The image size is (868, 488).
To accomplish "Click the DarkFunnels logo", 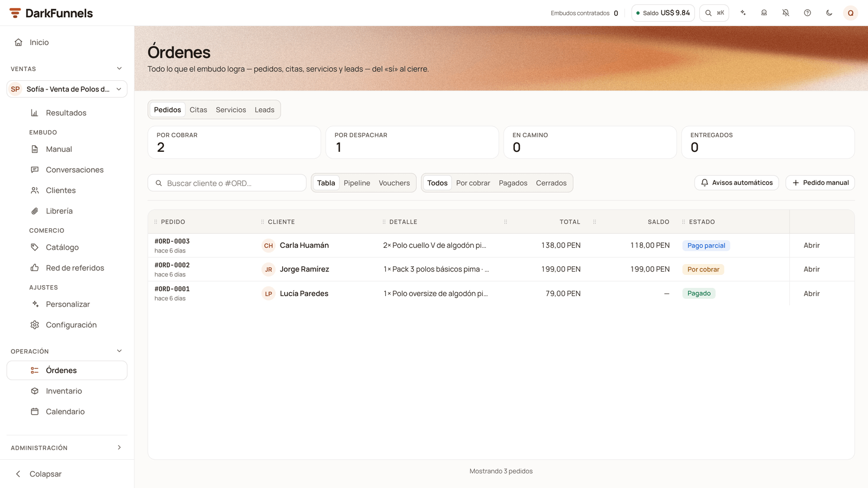I will click(51, 13).
